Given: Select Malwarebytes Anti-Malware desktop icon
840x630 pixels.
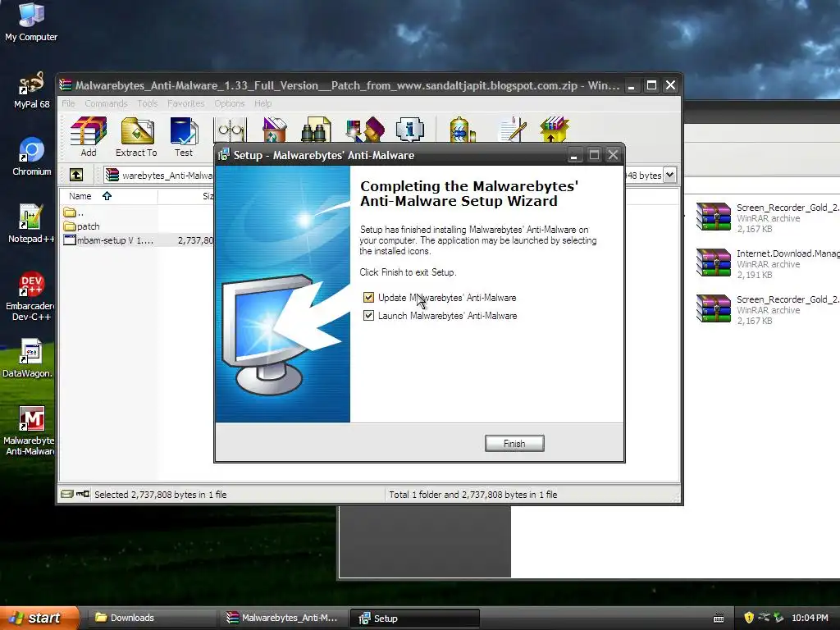Looking at the screenshot, I should tap(30, 431).
